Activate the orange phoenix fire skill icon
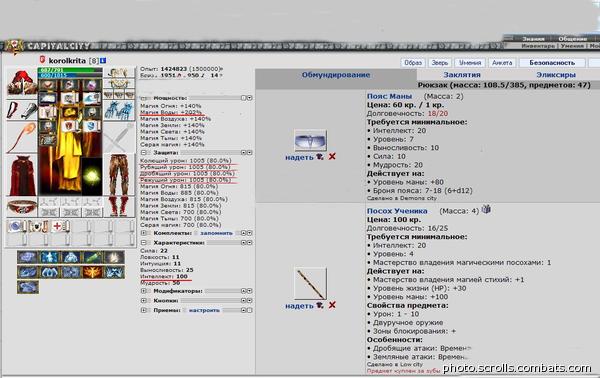Screen dimensions: 600x378 point(93,272)
